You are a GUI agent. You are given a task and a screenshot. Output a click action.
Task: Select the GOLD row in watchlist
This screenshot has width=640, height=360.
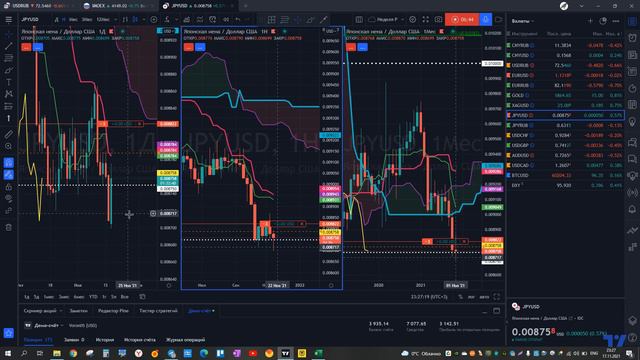point(565,95)
